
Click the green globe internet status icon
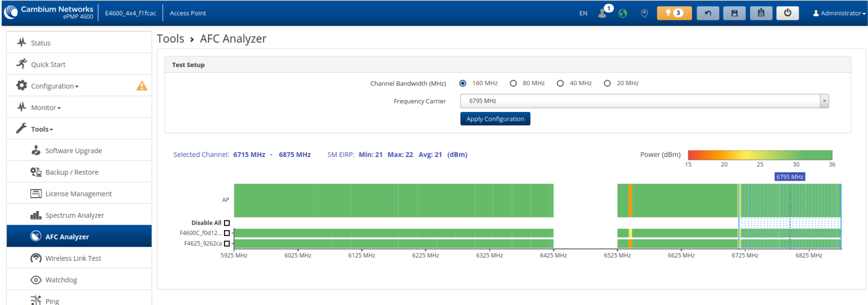tap(623, 13)
